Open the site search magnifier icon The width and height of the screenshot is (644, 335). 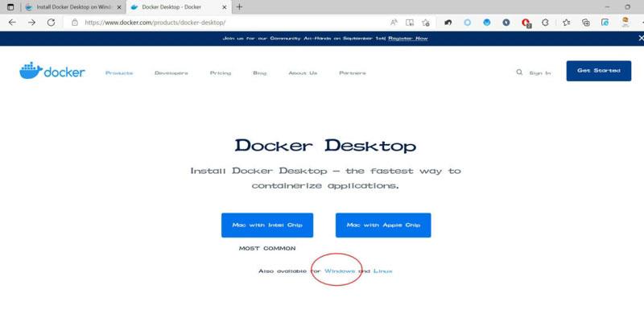tap(519, 72)
